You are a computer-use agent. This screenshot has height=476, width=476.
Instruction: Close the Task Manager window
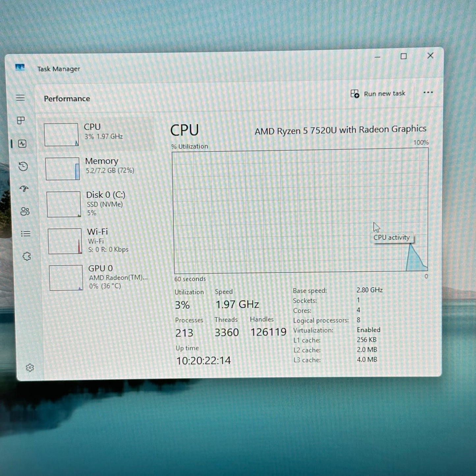click(430, 56)
